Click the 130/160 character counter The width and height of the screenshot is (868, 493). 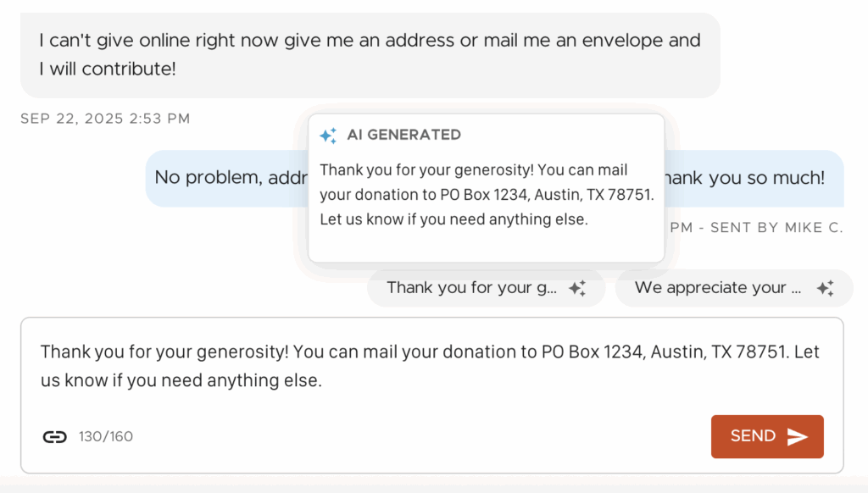[x=106, y=437]
